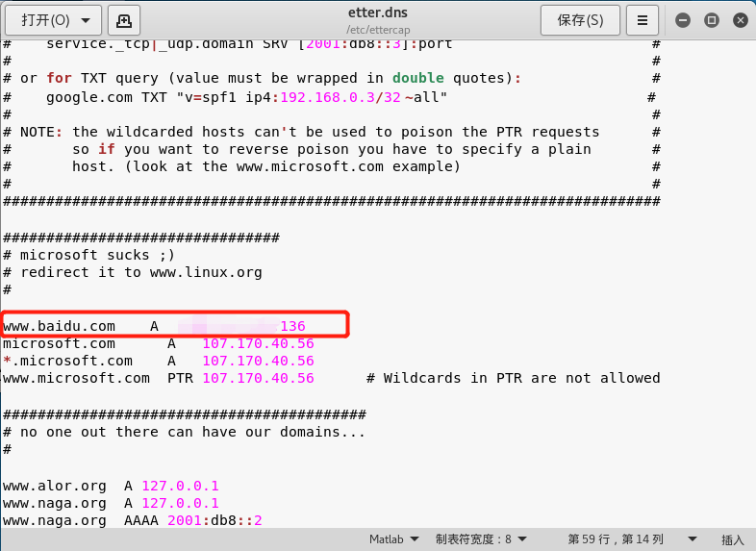
Task: Click the red 'for' keyword in the TXT query comment
Action: (x=59, y=78)
